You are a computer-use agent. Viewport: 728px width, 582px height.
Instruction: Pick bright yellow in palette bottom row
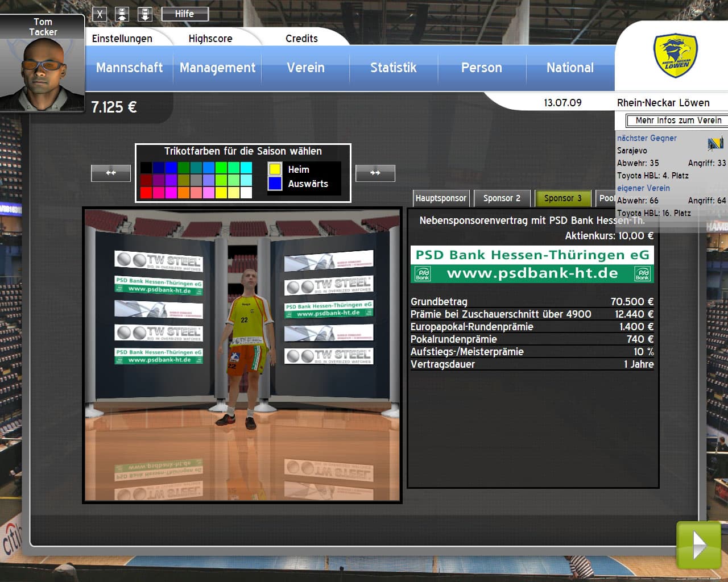[221, 193]
